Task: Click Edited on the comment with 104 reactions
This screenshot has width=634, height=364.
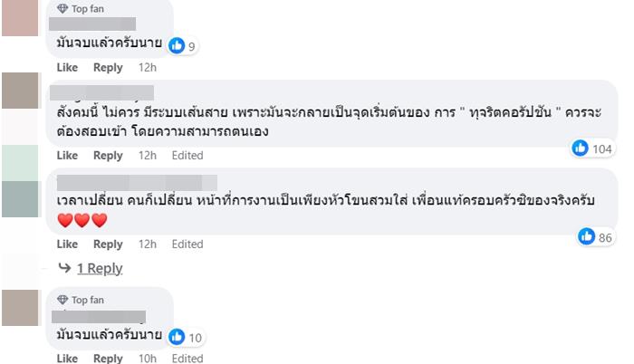Action: click(187, 156)
